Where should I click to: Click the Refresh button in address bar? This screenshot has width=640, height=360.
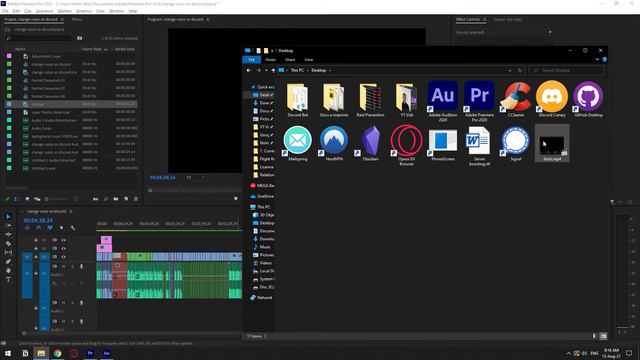pyautogui.click(x=520, y=71)
